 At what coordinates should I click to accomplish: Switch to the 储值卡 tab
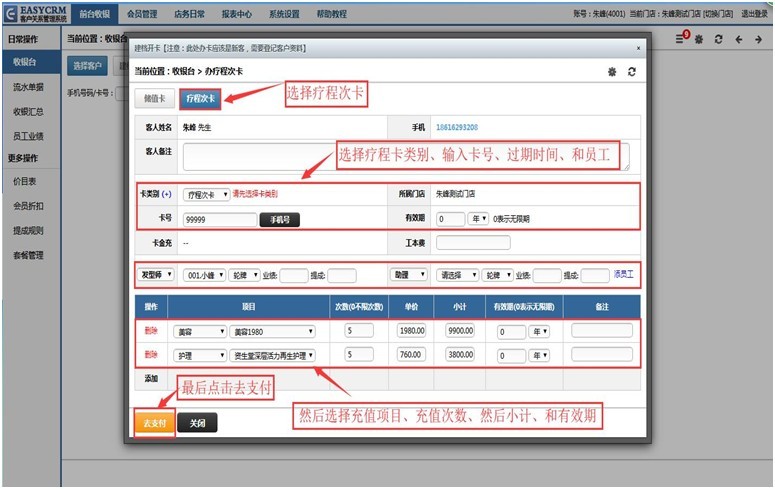coord(155,98)
